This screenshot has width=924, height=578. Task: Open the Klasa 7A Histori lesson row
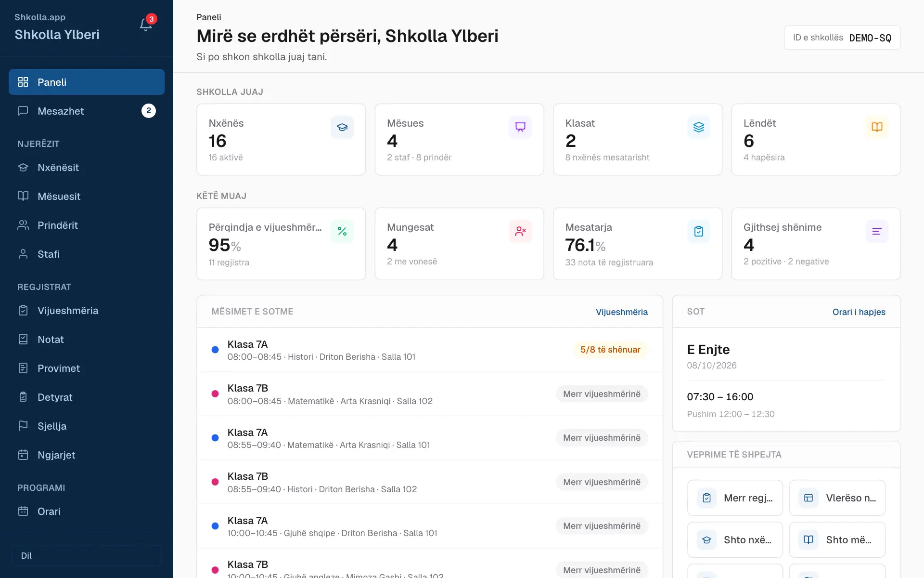pyautogui.click(x=429, y=350)
